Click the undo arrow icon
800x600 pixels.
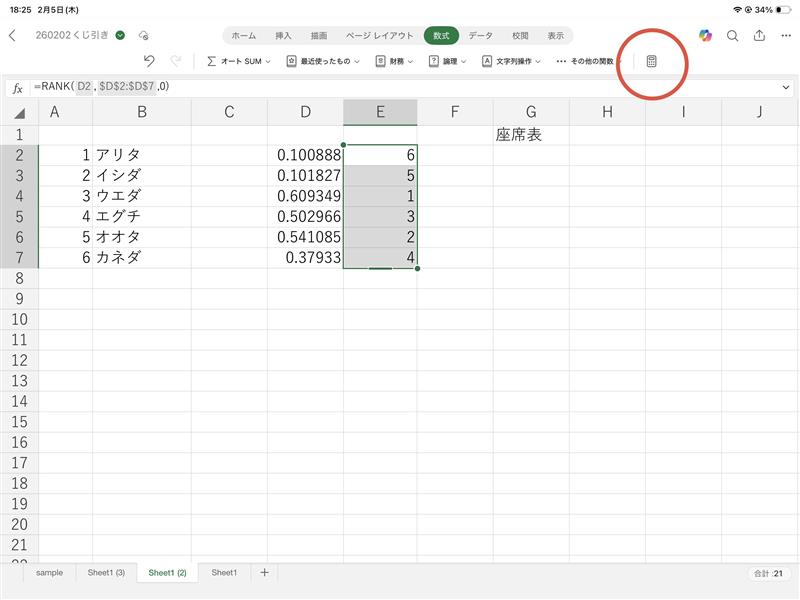[150, 61]
